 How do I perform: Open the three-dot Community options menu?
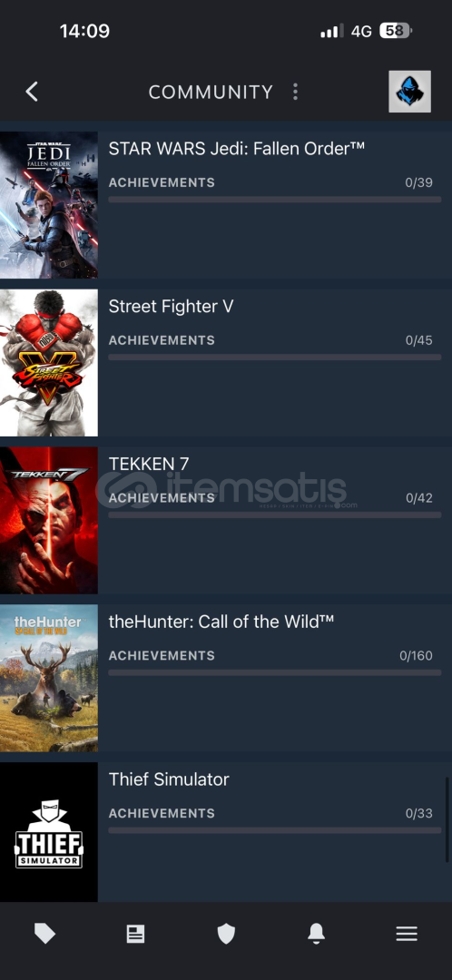(x=295, y=92)
